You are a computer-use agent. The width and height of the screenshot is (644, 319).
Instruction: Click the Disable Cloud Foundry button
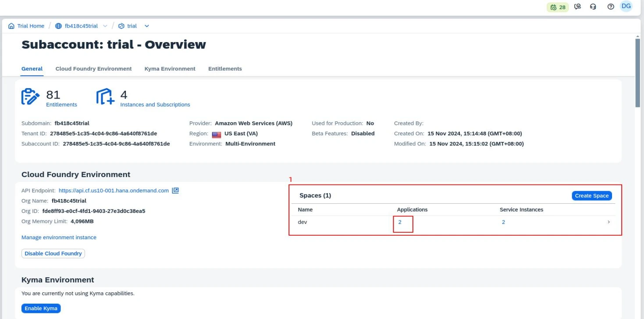[x=53, y=253]
